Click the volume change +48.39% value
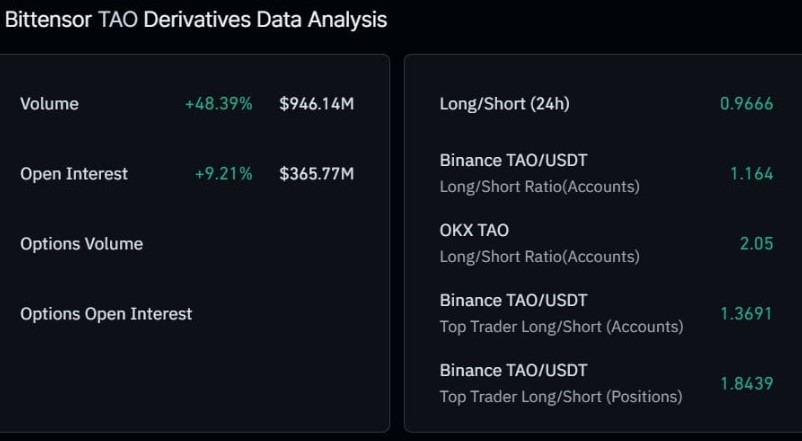This screenshot has width=802, height=441. coord(218,104)
